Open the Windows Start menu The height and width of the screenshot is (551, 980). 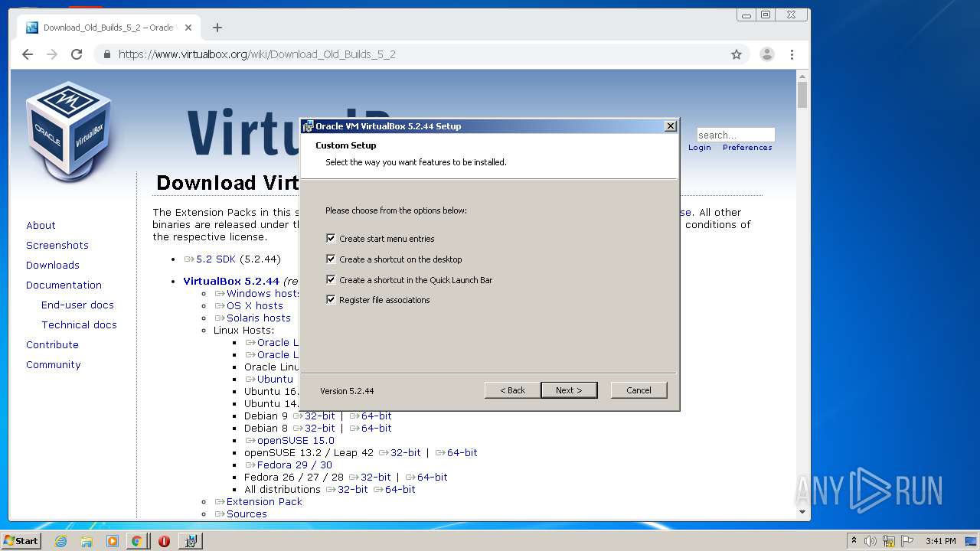pos(21,540)
